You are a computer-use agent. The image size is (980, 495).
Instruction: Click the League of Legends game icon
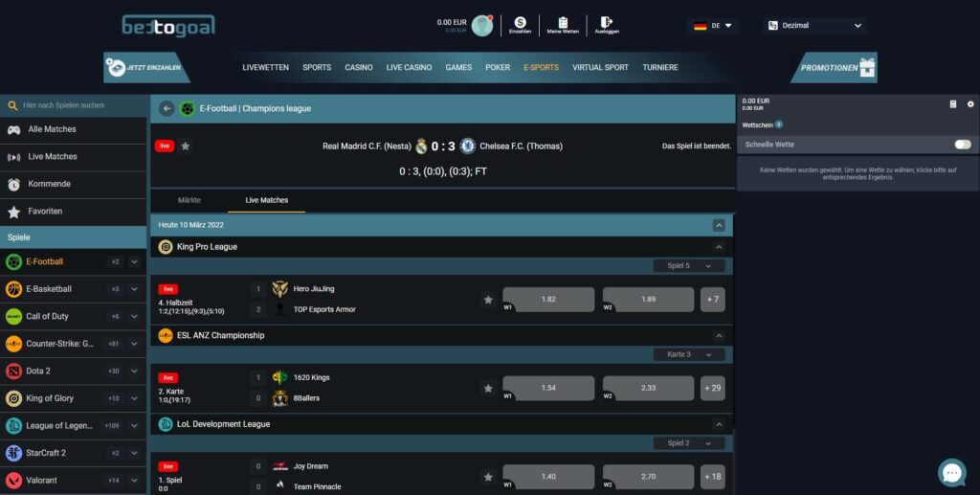13,426
